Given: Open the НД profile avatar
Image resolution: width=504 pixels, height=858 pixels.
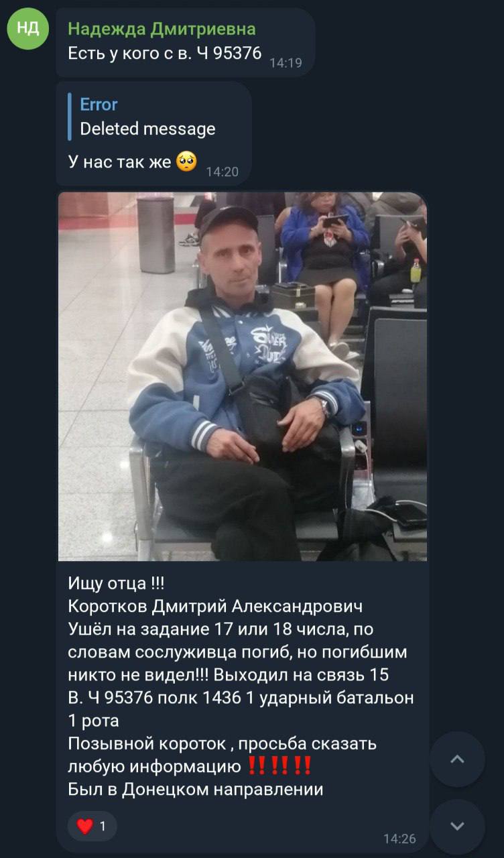Looking at the screenshot, I should pyautogui.click(x=27, y=29).
